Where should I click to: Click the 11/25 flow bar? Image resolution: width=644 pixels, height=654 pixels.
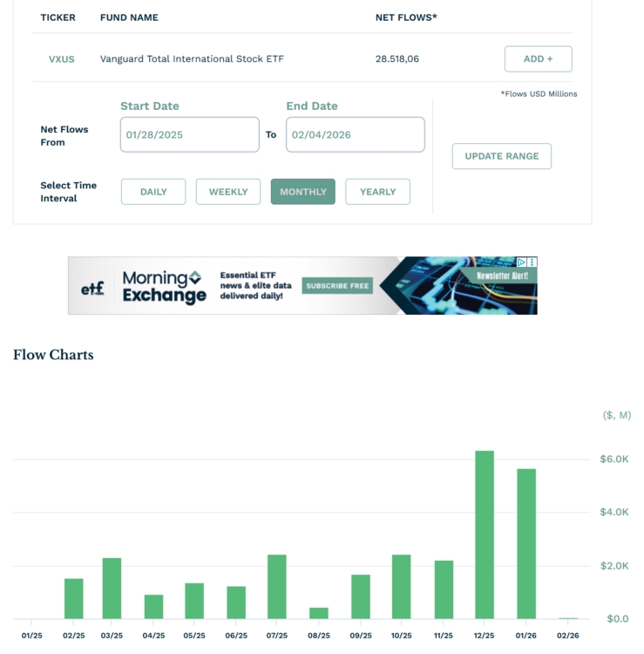pos(444,589)
